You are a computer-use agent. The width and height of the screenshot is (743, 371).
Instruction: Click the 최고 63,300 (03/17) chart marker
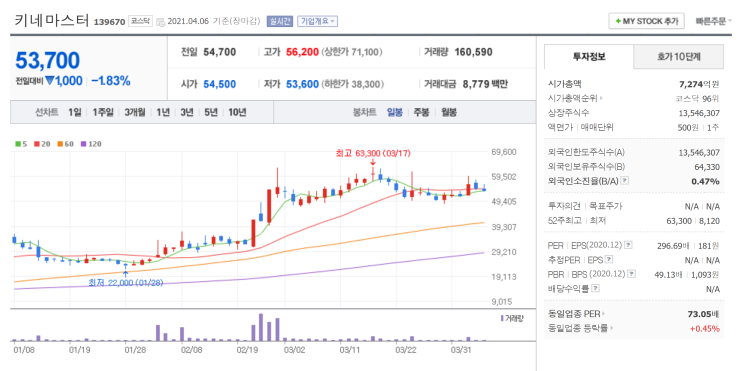tap(372, 153)
